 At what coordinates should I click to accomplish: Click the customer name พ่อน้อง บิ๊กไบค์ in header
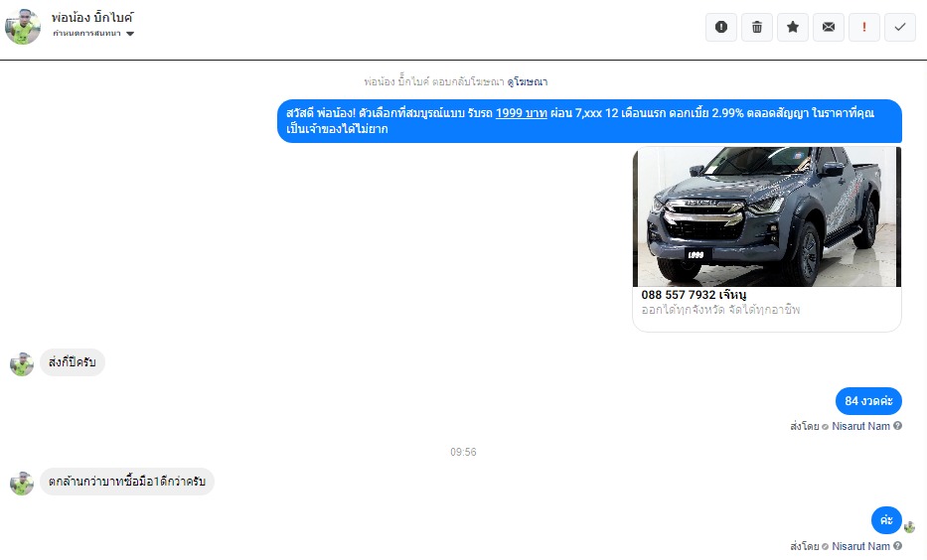(92, 18)
